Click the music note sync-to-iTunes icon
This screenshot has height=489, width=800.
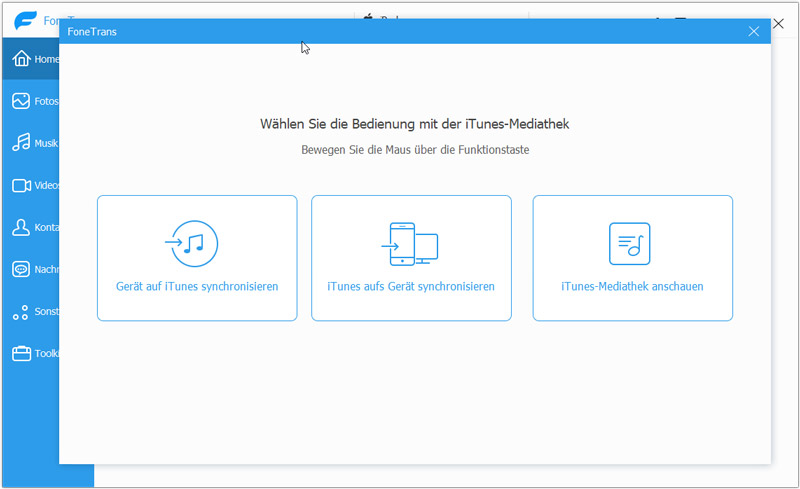pyautogui.click(x=191, y=243)
